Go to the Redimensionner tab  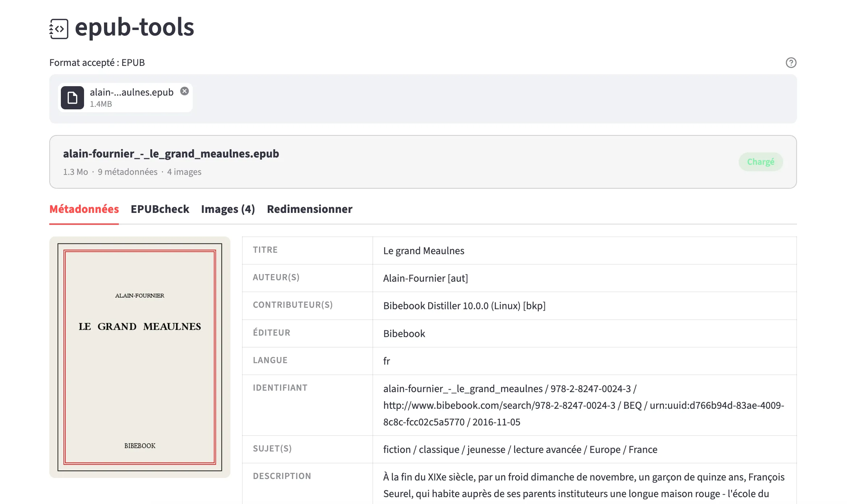[309, 209]
